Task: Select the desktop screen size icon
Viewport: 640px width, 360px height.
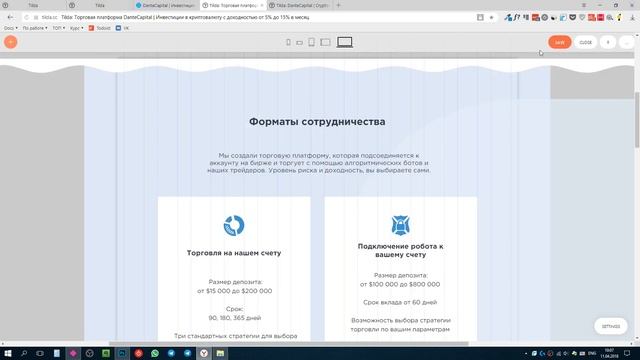Action: point(345,42)
